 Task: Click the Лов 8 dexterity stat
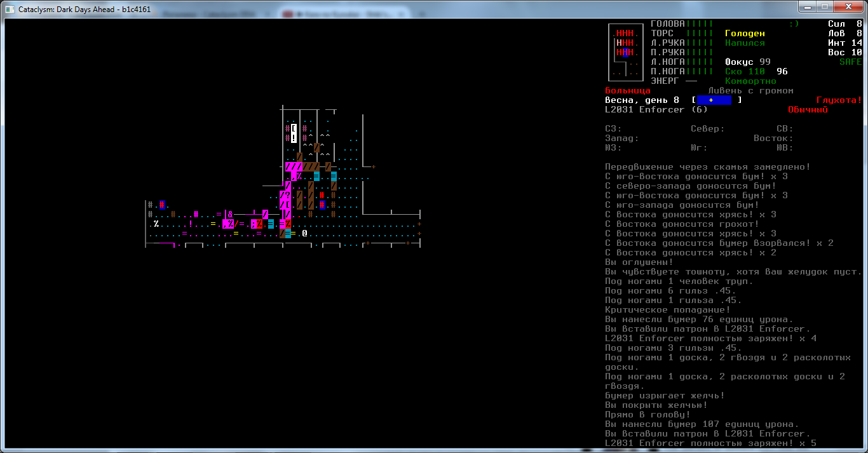point(845,33)
